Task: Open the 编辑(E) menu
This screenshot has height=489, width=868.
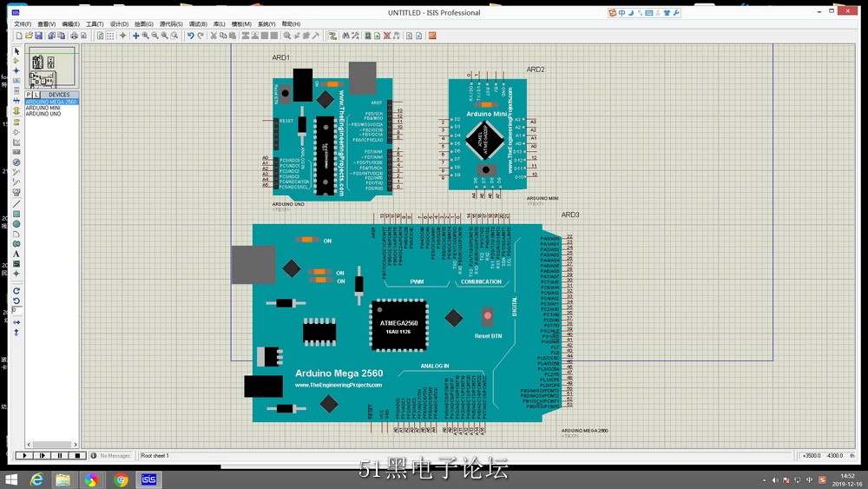Action: [x=71, y=23]
